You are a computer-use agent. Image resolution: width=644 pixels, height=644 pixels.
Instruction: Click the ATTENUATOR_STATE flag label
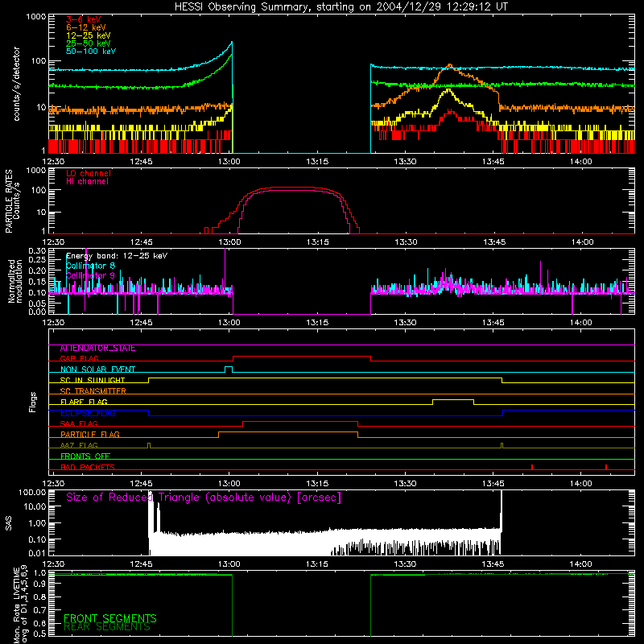pyautogui.click(x=97, y=349)
